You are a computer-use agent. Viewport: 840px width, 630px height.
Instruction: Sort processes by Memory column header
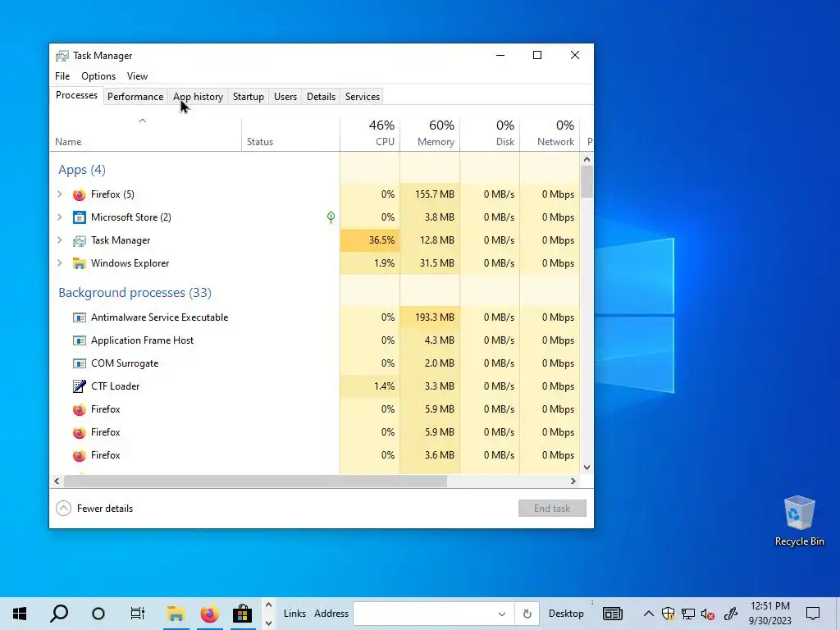pyautogui.click(x=430, y=134)
